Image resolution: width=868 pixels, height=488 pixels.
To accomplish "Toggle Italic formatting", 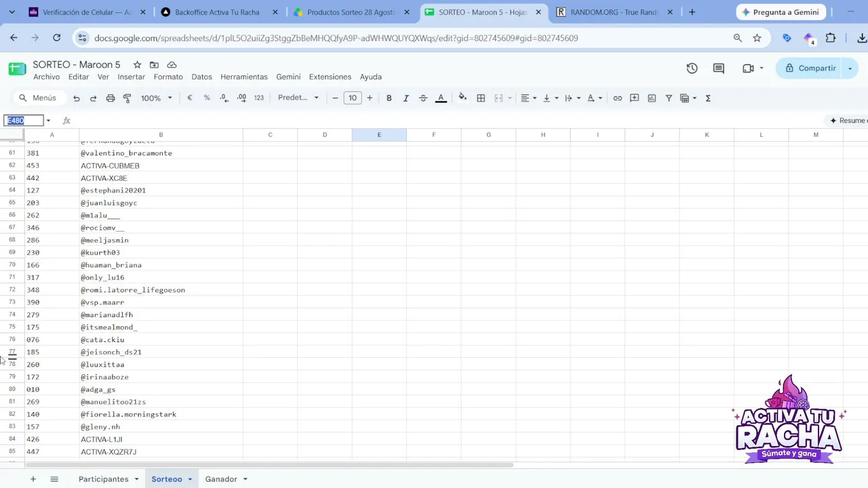I will (406, 98).
